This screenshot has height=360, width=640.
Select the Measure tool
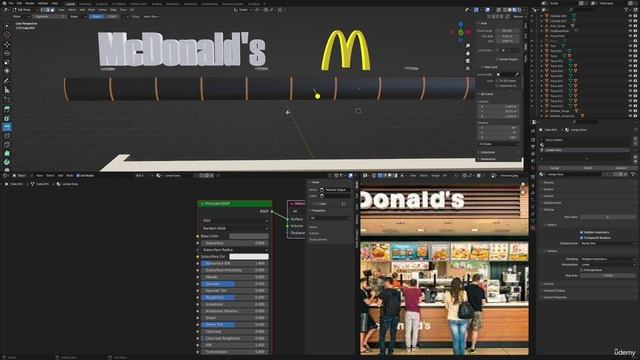pos(7,90)
